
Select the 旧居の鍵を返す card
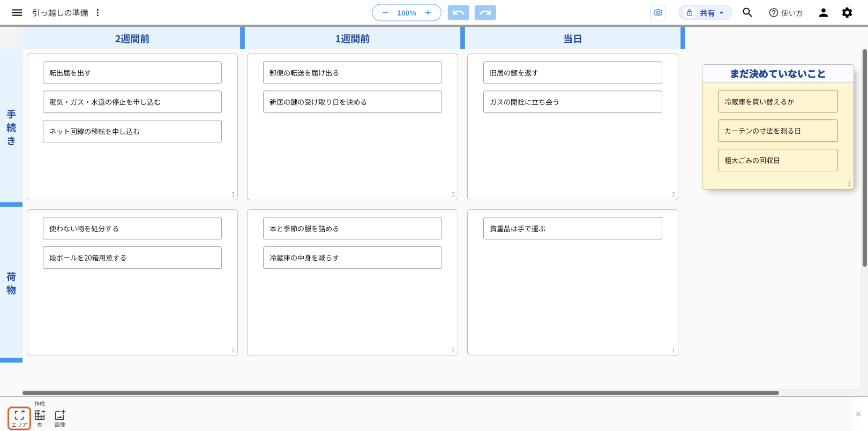(573, 72)
